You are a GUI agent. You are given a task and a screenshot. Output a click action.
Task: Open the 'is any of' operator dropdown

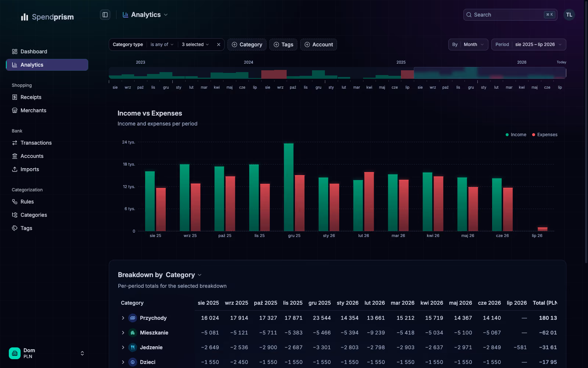click(x=162, y=45)
